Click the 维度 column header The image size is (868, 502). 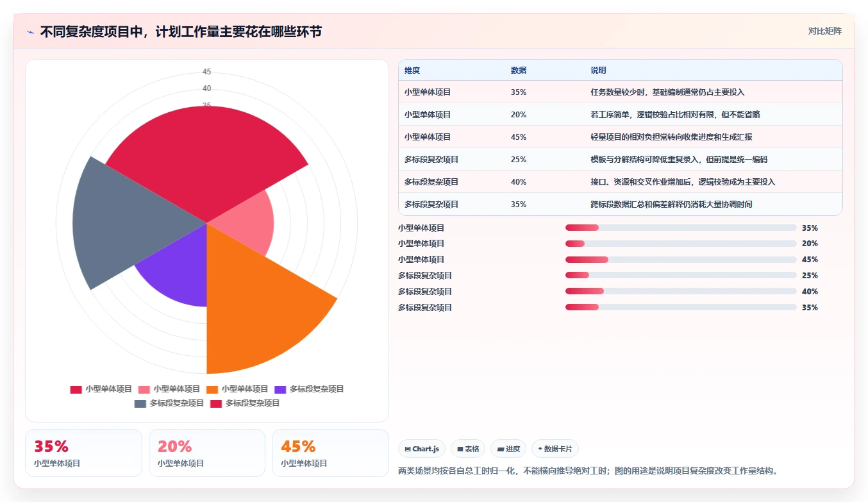click(x=412, y=71)
